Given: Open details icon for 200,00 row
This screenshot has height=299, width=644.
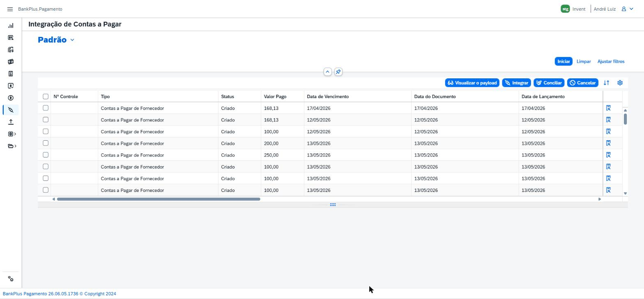Looking at the screenshot, I should 608,143.
